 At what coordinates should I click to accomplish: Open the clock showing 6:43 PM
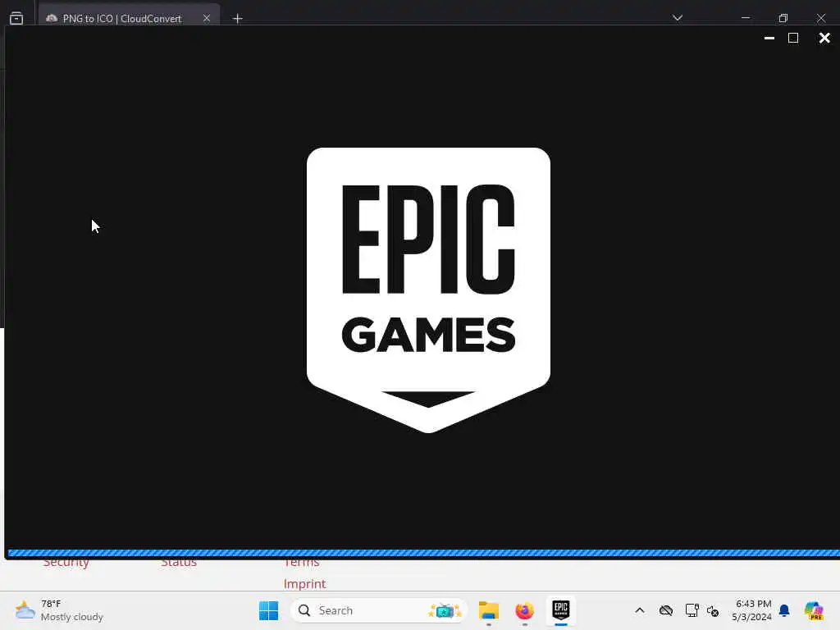tap(752, 610)
